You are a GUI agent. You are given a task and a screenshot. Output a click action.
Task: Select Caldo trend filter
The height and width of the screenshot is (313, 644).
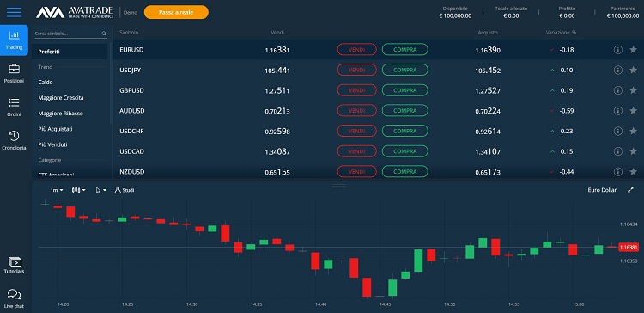click(46, 83)
